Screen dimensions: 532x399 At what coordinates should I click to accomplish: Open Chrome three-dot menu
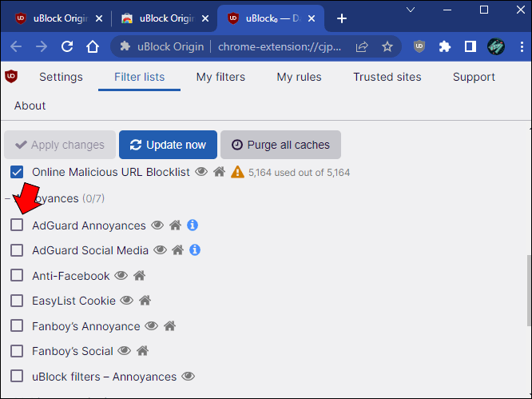point(522,46)
